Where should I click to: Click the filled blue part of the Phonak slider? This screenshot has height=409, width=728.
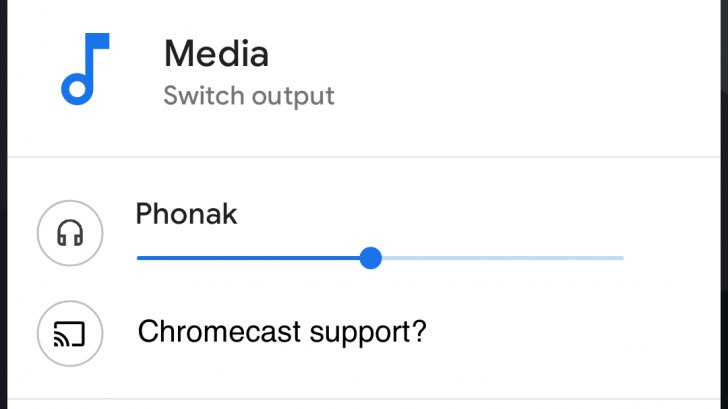(250, 258)
